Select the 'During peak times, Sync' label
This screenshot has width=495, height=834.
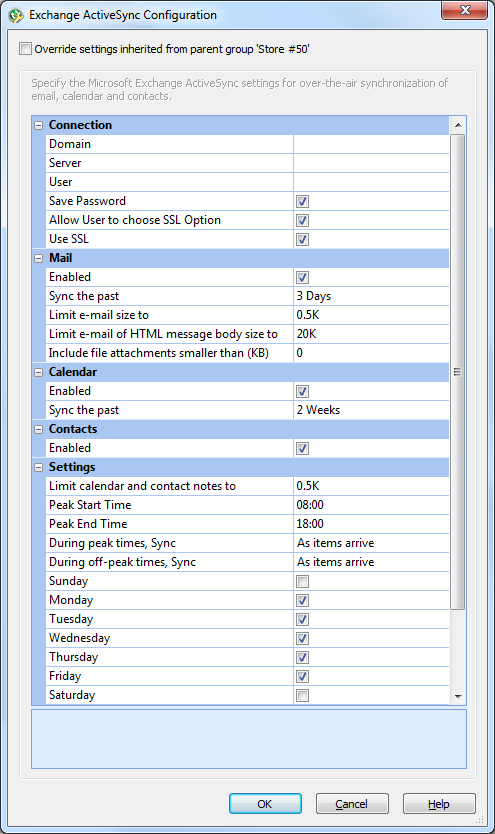[x=113, y=543]
